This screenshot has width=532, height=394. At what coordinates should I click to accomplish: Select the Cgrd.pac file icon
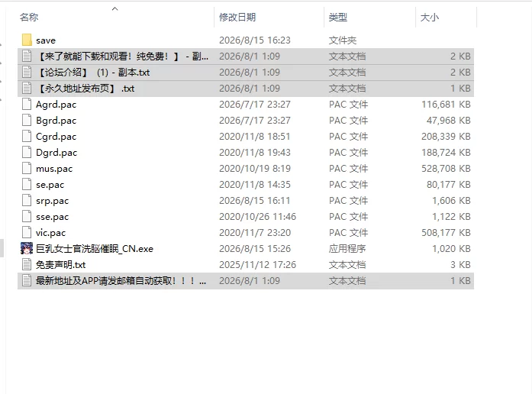pos(27,136)
